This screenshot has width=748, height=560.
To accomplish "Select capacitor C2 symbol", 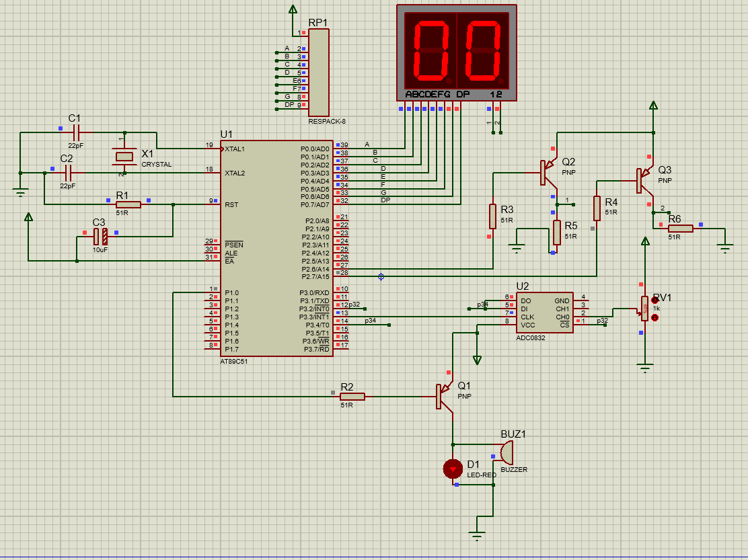I will [68, 173].
